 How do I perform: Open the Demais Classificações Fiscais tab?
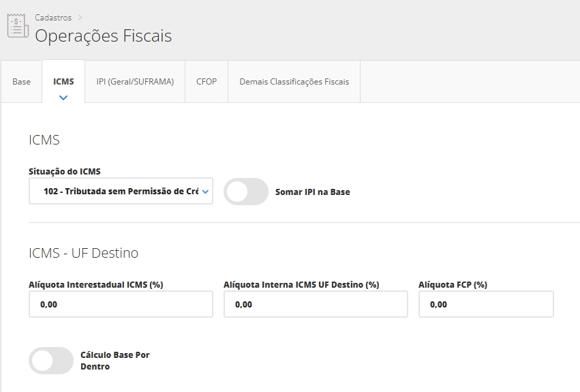coord(294,82)
